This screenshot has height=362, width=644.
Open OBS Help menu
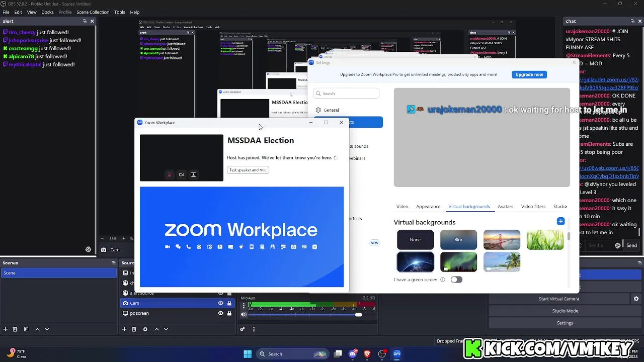[x=135, y=12]
